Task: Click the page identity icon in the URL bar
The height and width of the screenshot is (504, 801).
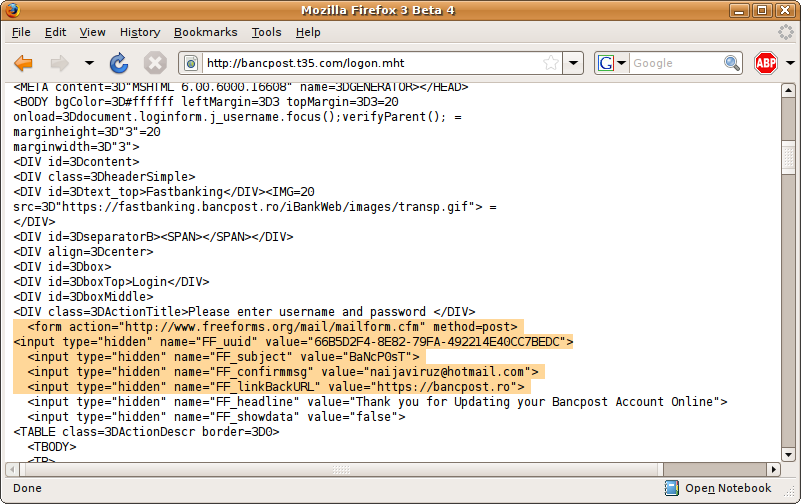Action: point(191,63)
